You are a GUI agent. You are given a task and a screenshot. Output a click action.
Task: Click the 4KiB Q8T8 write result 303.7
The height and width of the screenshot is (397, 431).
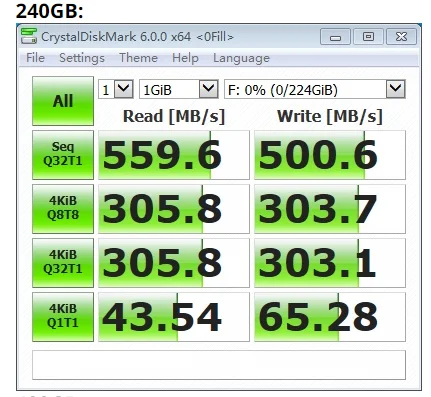point(330,209)
